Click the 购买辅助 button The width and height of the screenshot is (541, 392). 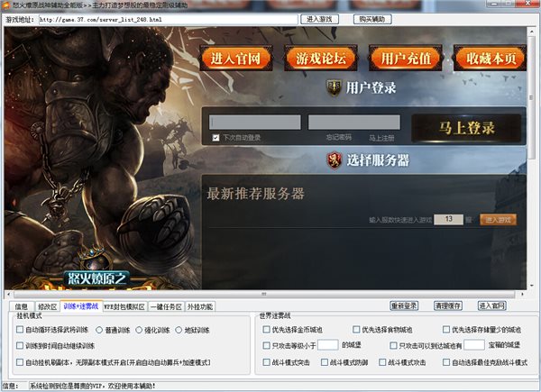(x=372, y=19)
